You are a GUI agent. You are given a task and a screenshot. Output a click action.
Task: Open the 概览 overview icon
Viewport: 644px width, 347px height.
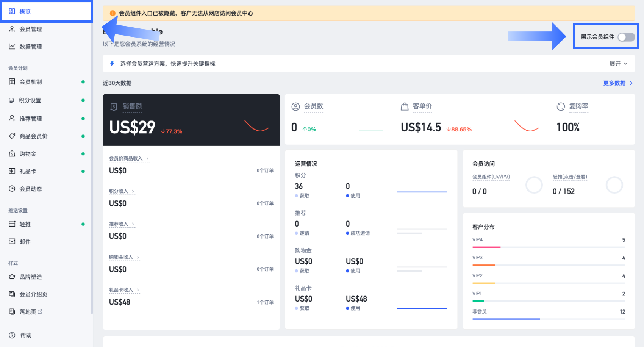(12, 11)
